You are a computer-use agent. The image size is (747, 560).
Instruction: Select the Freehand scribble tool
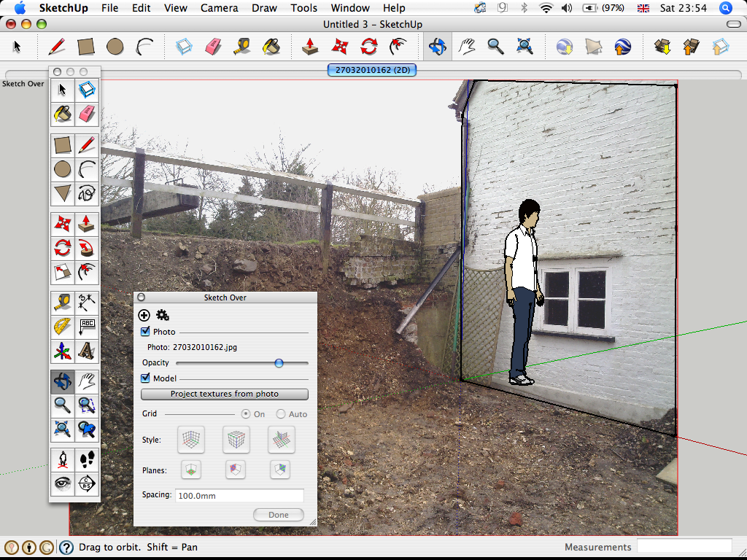point(87,193)
